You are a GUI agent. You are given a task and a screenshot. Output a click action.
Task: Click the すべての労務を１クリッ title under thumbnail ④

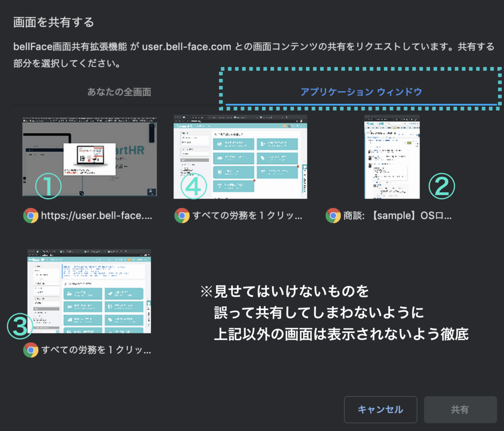[248, 215]
